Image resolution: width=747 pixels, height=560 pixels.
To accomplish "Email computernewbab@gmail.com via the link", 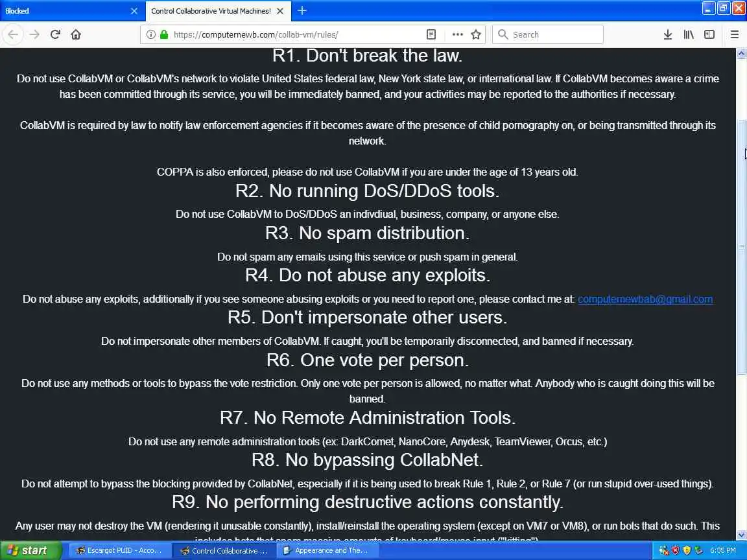I will [x=645, y=299].
